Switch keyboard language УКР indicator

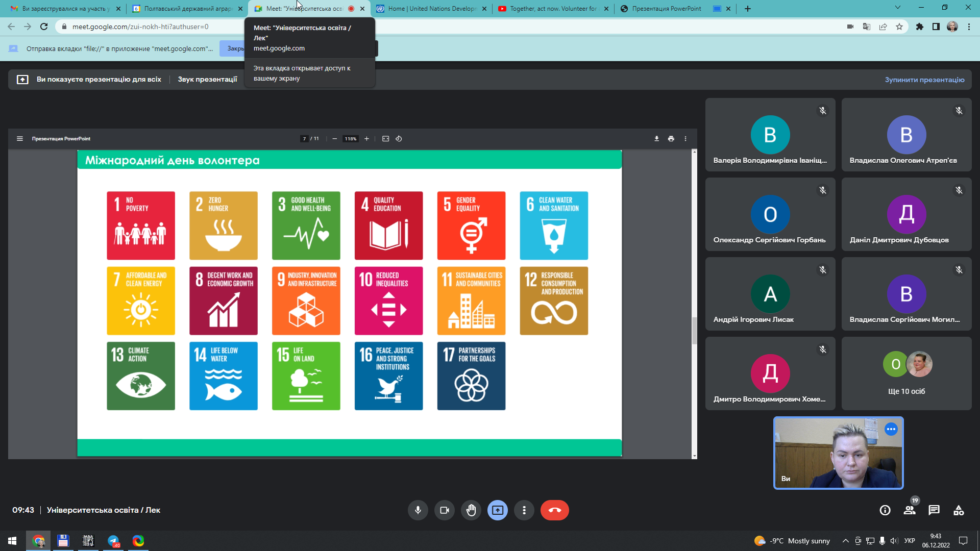(x=910, y=541)
